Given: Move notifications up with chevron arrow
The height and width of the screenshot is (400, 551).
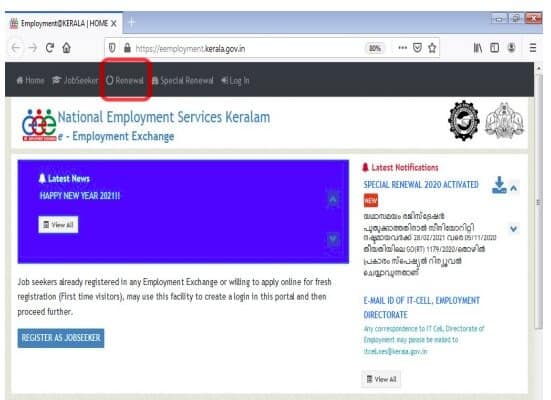Looking at the screenshot, I should tap(513, 188).
